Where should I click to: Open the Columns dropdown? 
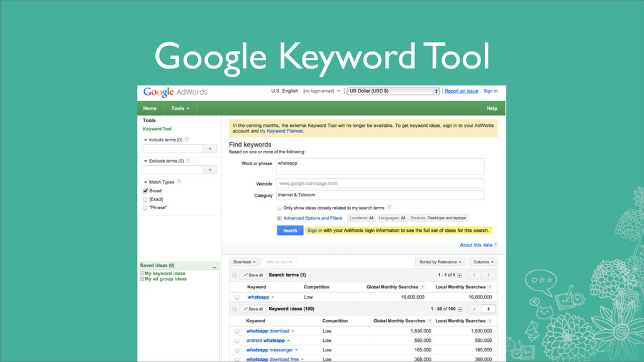click(x=484, y=262)
